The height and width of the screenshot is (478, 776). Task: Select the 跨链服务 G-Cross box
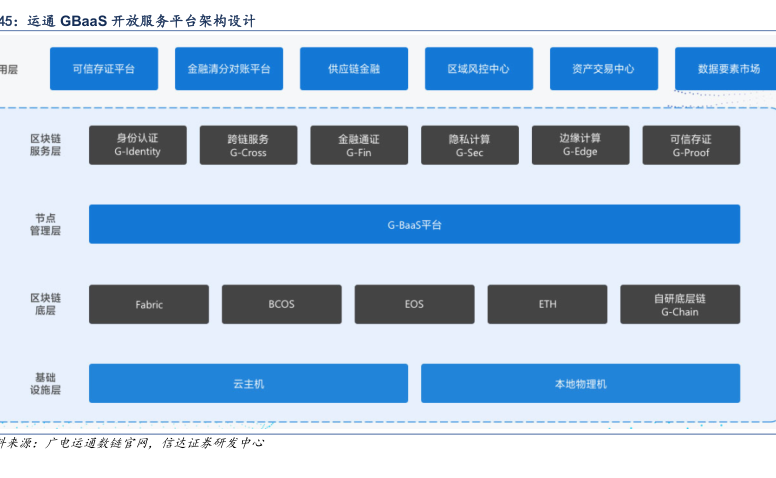click(248, 145)
